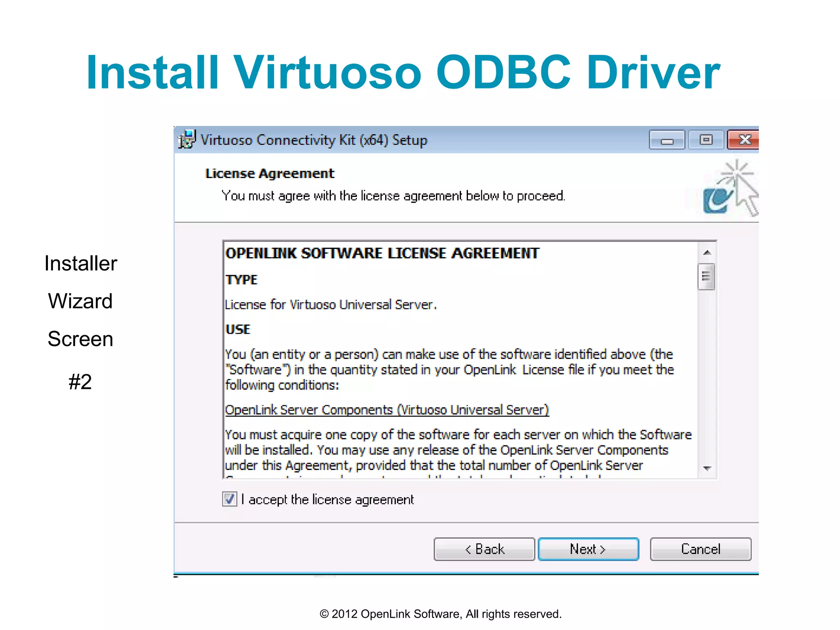Click the scrollbar down arrow in license box
This screenshot has height=630, width=840.
pos(707,468)
